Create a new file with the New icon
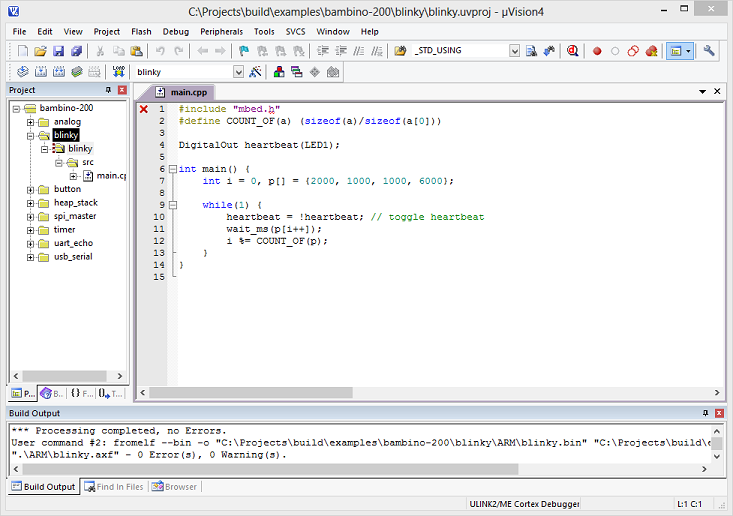Viewport: 733px width, 516px height. click(x=22, y=50)
